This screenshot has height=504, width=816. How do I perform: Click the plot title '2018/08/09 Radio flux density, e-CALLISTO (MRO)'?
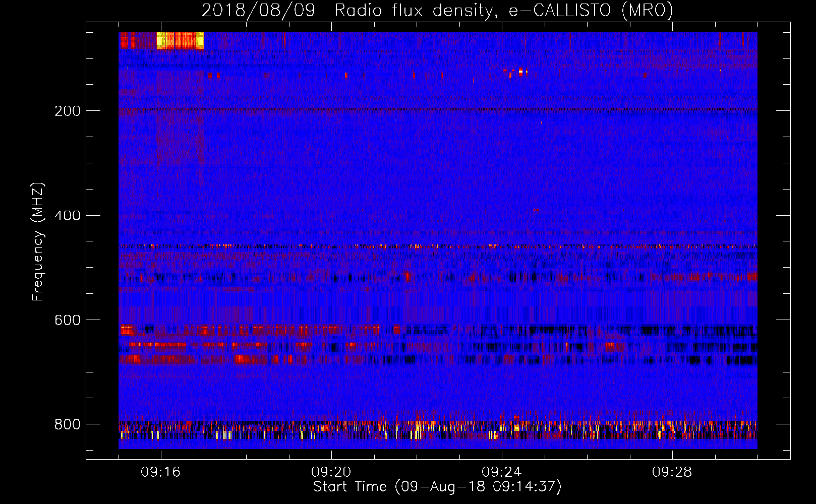click(x=437, y=11)
